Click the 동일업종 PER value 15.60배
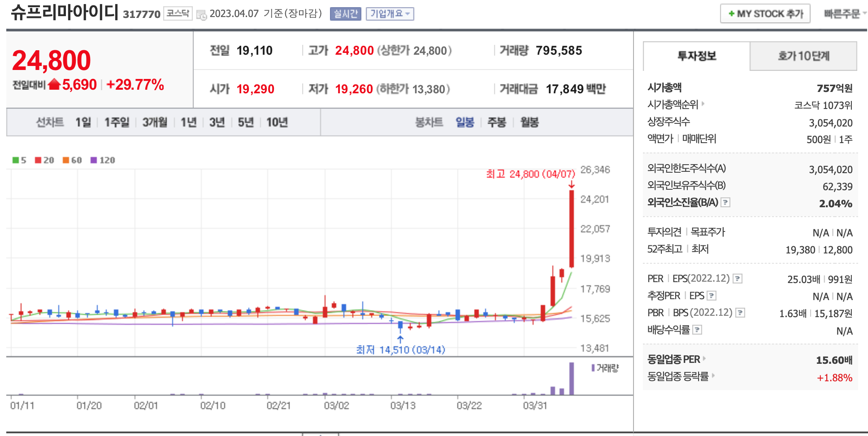Viewport: 868px width, 436px height. point(834,360)
